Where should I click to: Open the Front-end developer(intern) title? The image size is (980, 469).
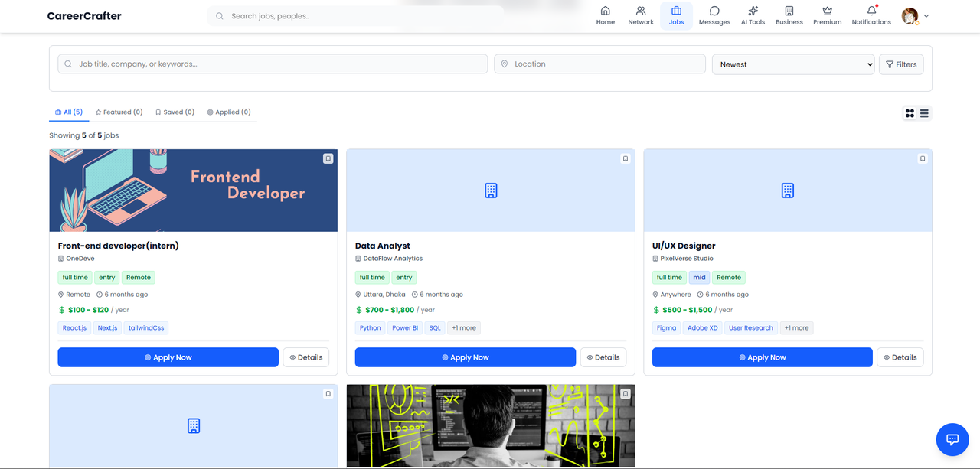click(x=119, y=246)
